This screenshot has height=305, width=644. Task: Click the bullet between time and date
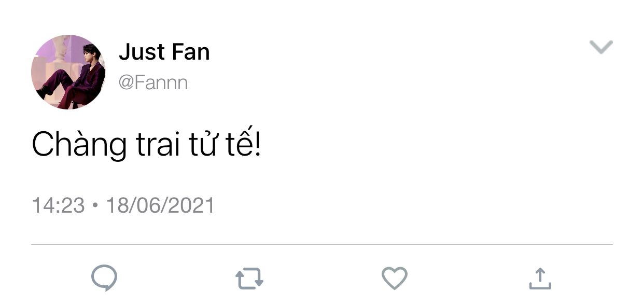click(95, 206)
